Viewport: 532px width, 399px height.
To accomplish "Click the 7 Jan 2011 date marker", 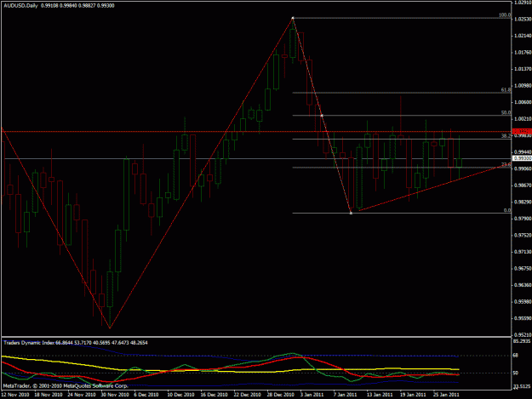I will pyautogui.click(x=345, y=395).
